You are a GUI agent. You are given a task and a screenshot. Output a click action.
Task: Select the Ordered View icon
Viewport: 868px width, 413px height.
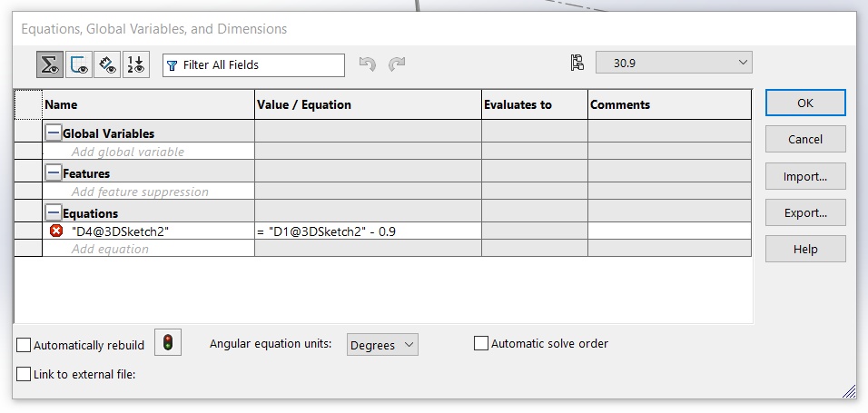pyautogui.click(x=136, y=64)
